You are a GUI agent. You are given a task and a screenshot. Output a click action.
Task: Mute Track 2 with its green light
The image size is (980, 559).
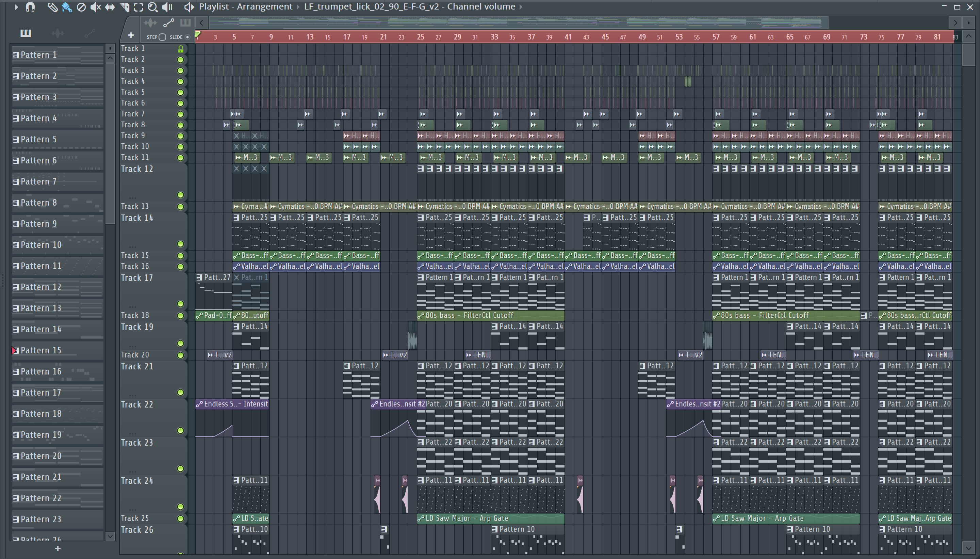tap(180, 60)
